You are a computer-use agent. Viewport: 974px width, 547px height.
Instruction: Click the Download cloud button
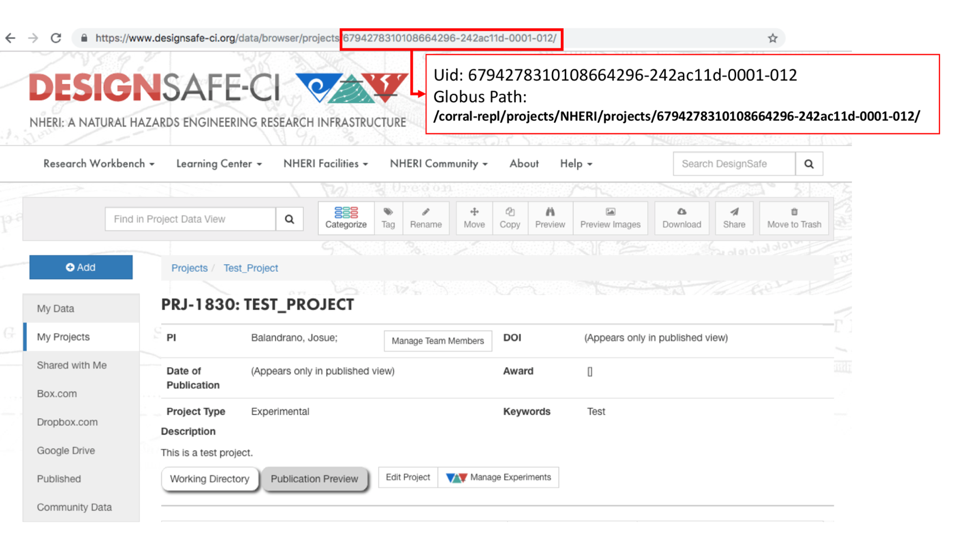pyautogui.click(x=681, y=218)
